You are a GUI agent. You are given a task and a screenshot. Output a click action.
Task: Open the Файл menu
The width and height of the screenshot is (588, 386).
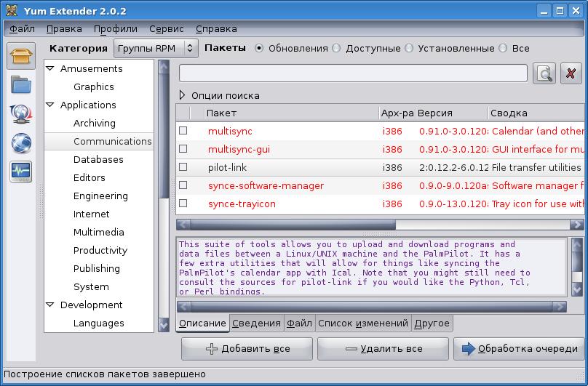coord(22,29)
